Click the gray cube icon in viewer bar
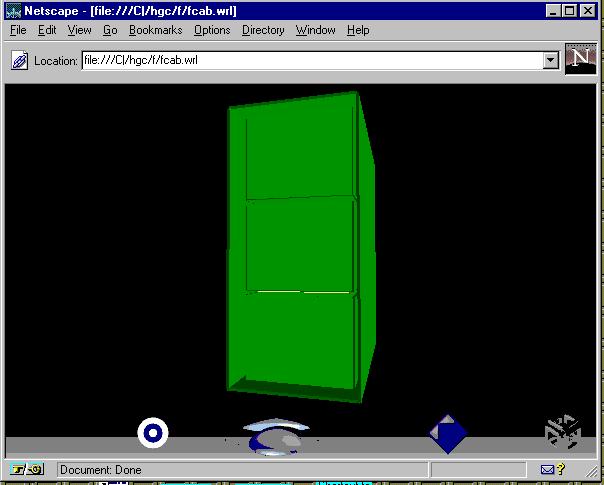 pos(563,432)
